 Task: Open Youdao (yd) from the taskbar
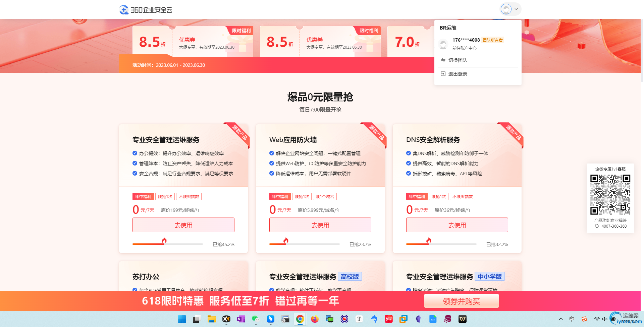(388, 319)
